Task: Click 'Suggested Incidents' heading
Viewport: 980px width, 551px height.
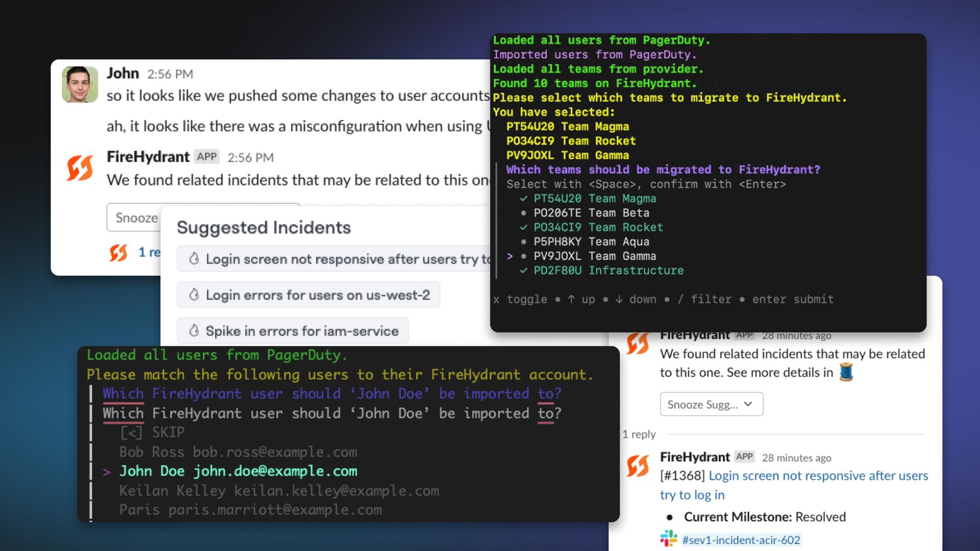Action: pos(264,227)
